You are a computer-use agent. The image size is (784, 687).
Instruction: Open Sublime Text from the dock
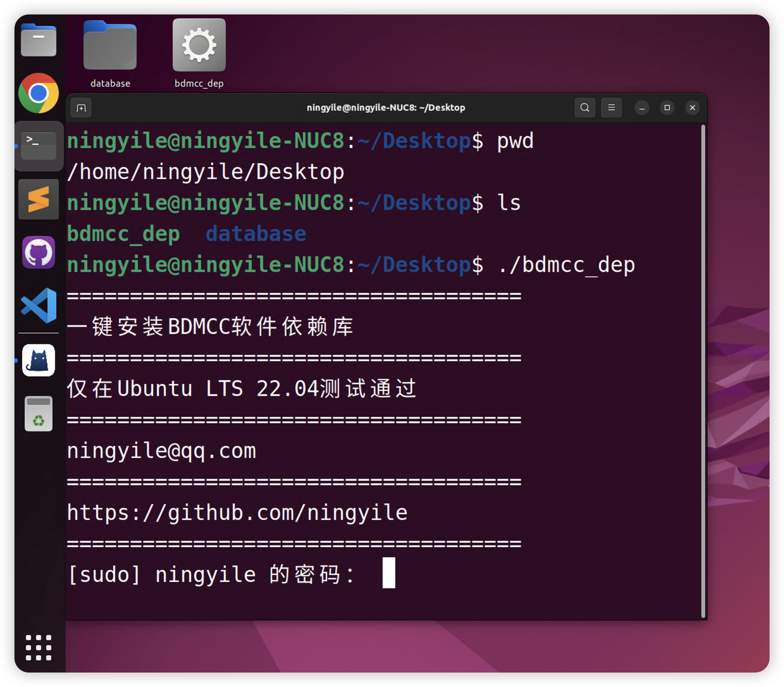(x=39, y=199)
